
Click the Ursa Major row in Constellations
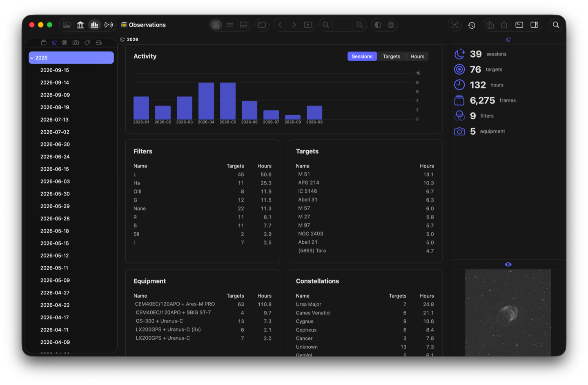(x=365, y=305)
